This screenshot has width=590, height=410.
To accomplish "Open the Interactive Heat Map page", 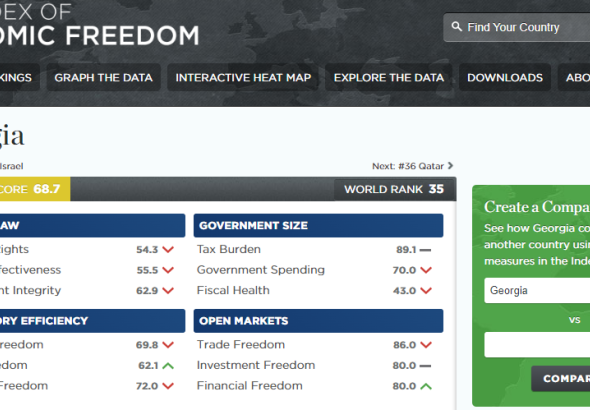I will point(243,77).
